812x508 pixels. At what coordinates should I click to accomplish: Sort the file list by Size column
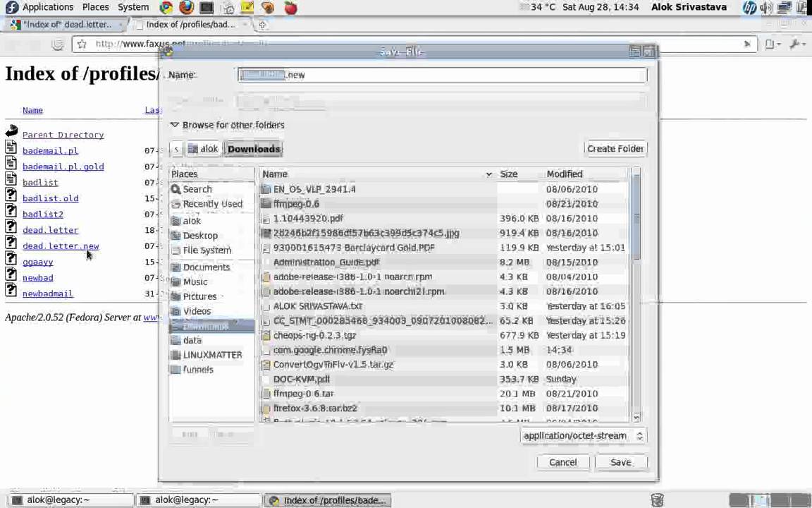pos(519,174)
